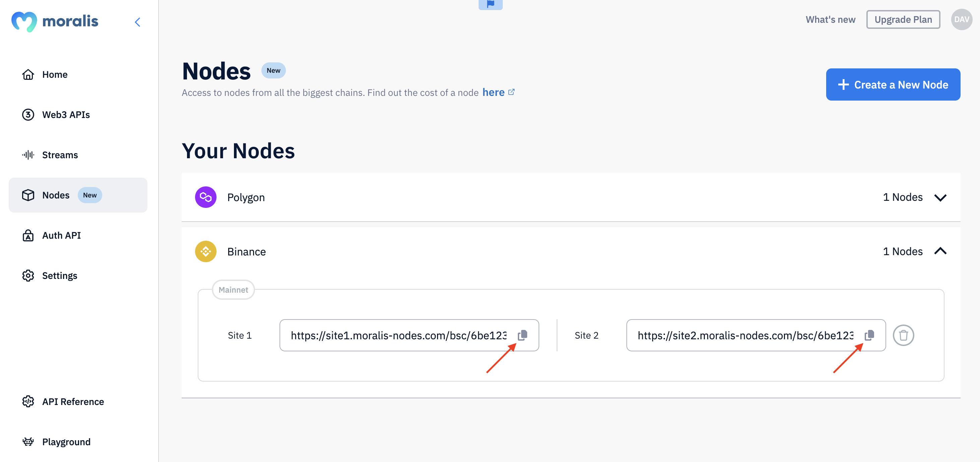Click the here link for node pricing

pos(494,91)
